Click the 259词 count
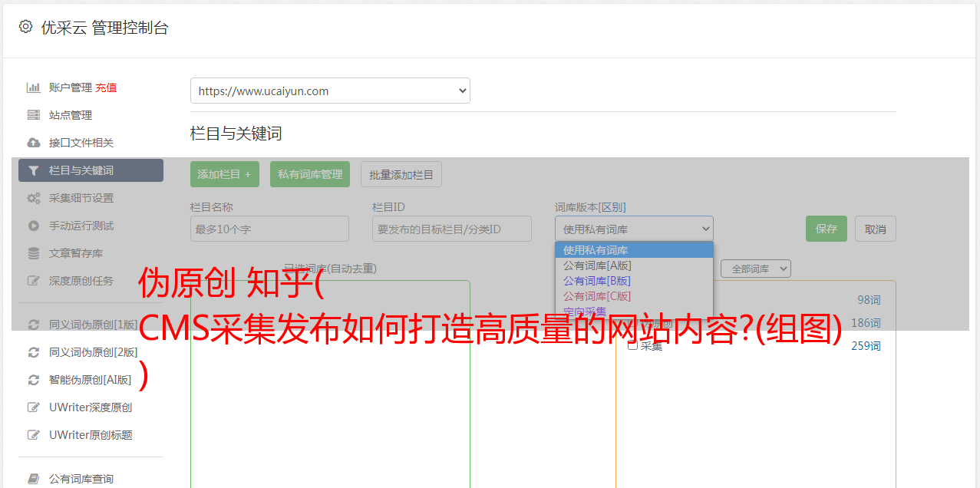Image resolution: width=980 pixels, height=488 pixels. 866,346
